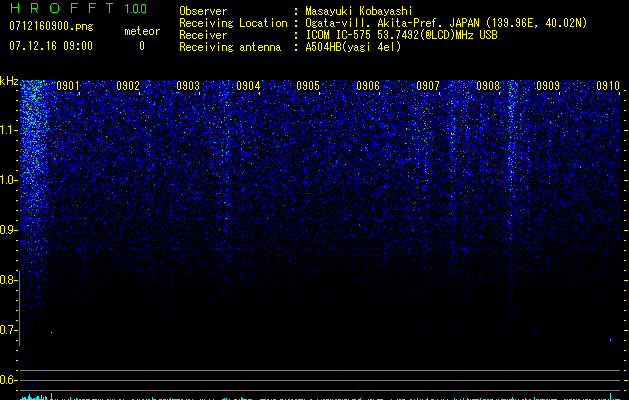
Task: Click the 0901 time marker
Action: click(68, 86)
